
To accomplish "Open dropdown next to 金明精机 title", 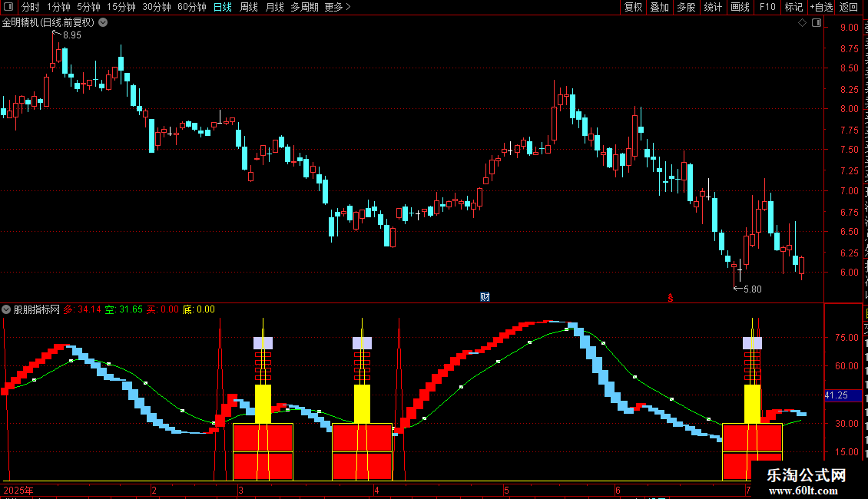I will [x=103, y=23].
